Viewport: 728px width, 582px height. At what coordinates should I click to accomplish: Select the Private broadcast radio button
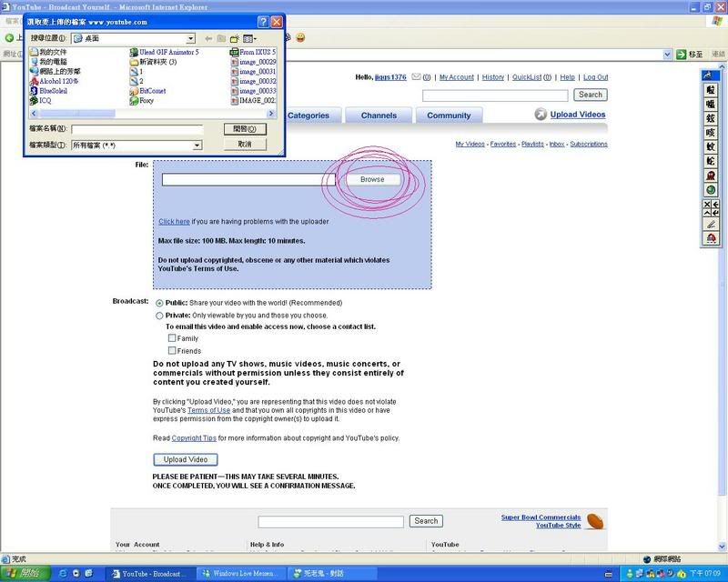click(159, 316)
